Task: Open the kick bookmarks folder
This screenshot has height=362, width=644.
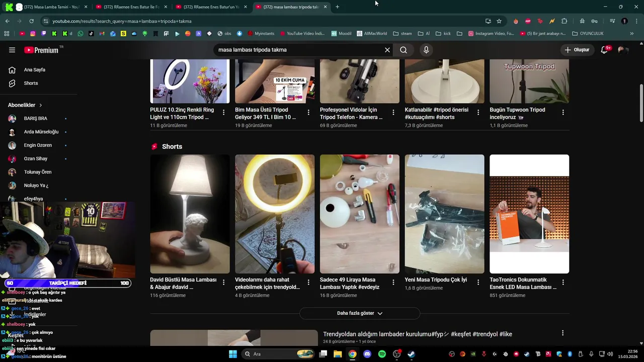Action: [x=443, y=34]
